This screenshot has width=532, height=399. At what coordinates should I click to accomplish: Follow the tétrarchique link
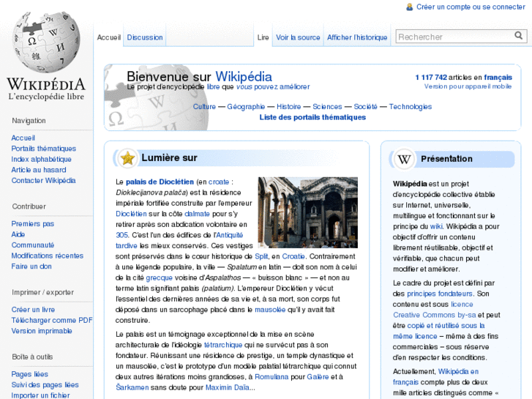coord(223,345)
